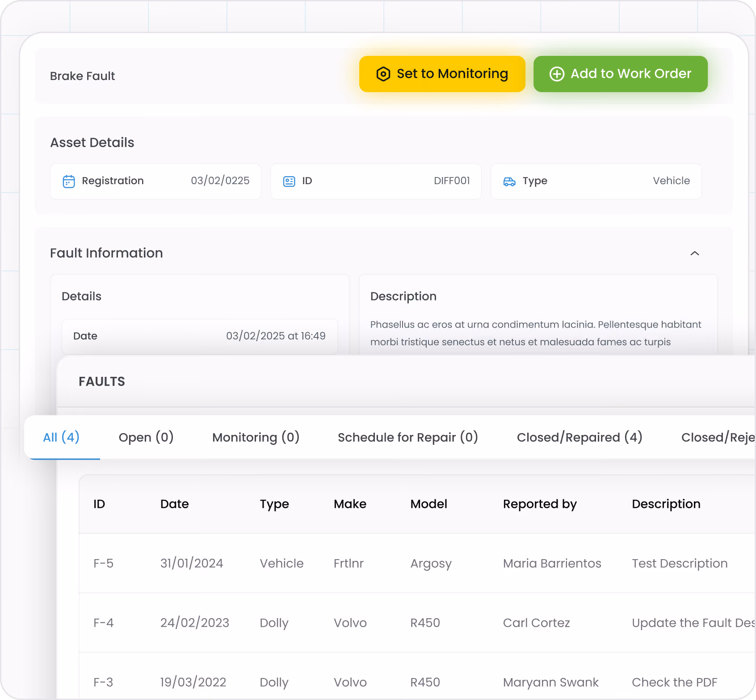Click reporter Carl Cortez
Image resolution: width=756 pixels, height=700 pixels.
point(536,623)
